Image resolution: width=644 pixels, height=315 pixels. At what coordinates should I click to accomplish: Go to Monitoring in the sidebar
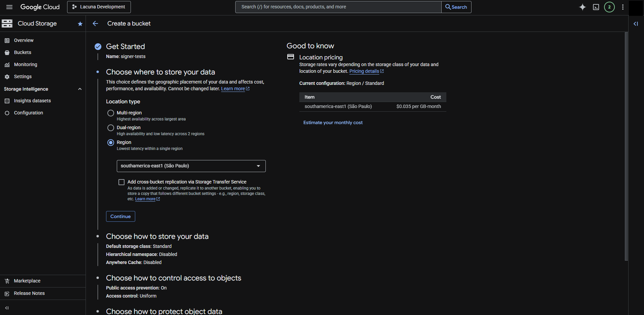pos(26,64)
